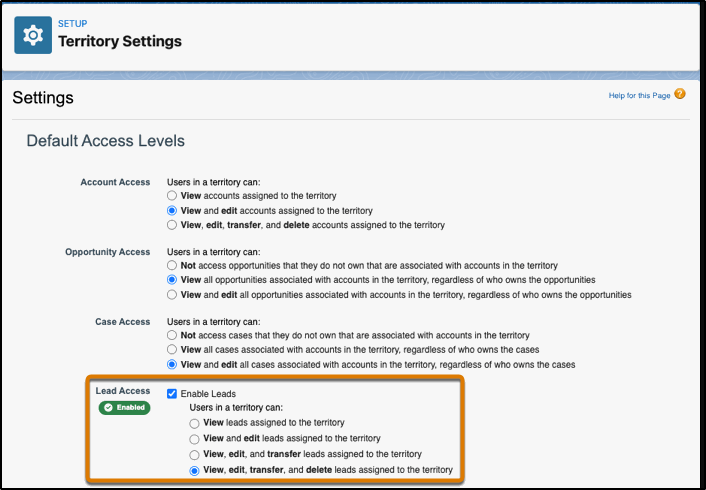Viewport: 706px width, 490px height.
Task: Select View accounts assigned to the territory
Action: click(172, 196)
